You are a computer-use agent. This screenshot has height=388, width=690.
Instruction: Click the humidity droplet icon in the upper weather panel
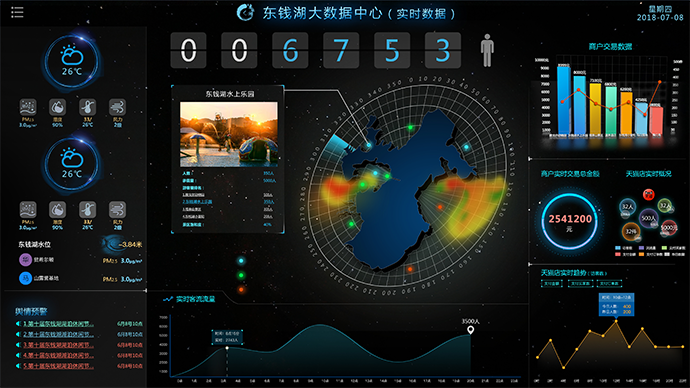pos(58,107)
